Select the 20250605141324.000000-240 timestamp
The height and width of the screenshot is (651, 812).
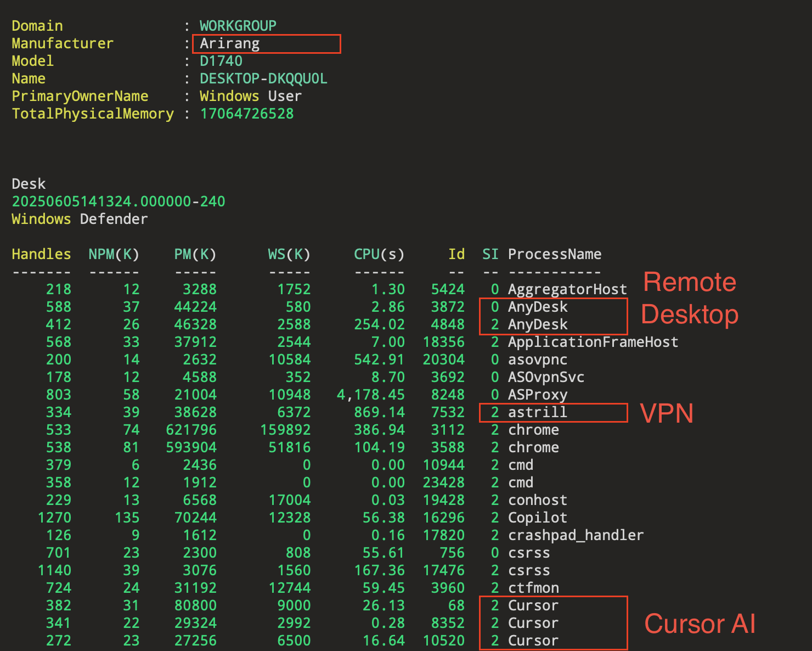tap(119, 201)
